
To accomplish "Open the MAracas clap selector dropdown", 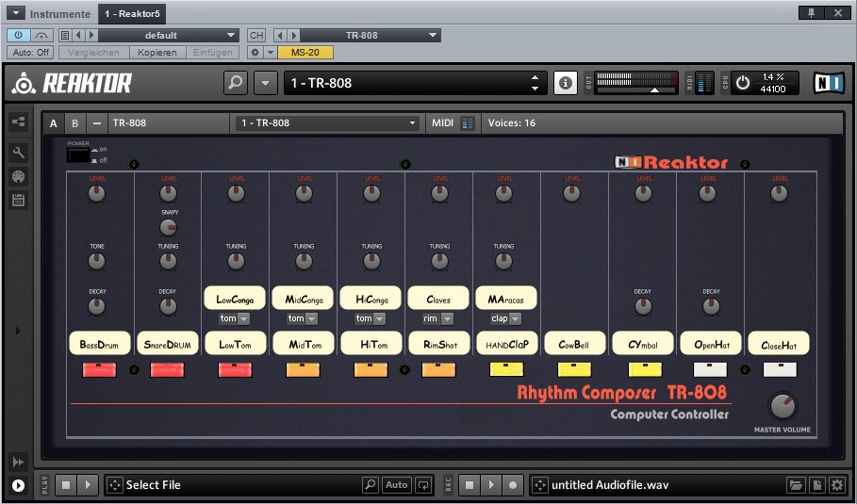I will [x=515, y=318].
